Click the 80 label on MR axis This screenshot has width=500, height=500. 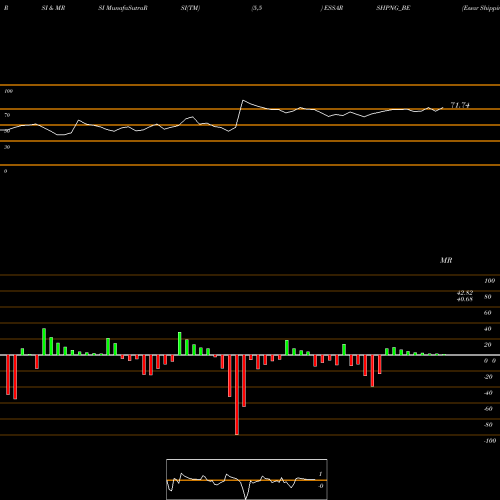(x=488, y=297)
